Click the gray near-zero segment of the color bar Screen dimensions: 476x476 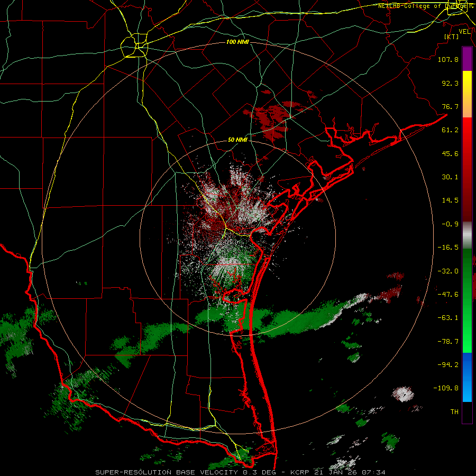(x=467, y=235)
